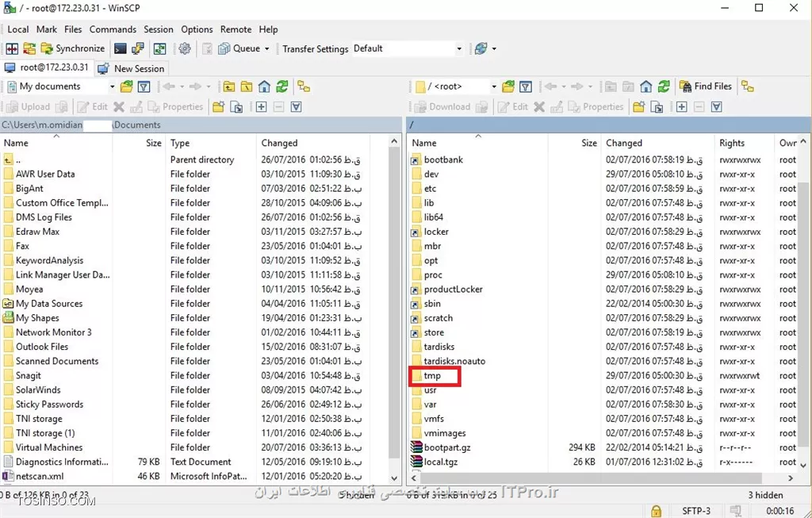The height and width of the screenshot is (518, 812).
Task: Click remote panel select-by-mask funnel icon
Action: [717, 107]
